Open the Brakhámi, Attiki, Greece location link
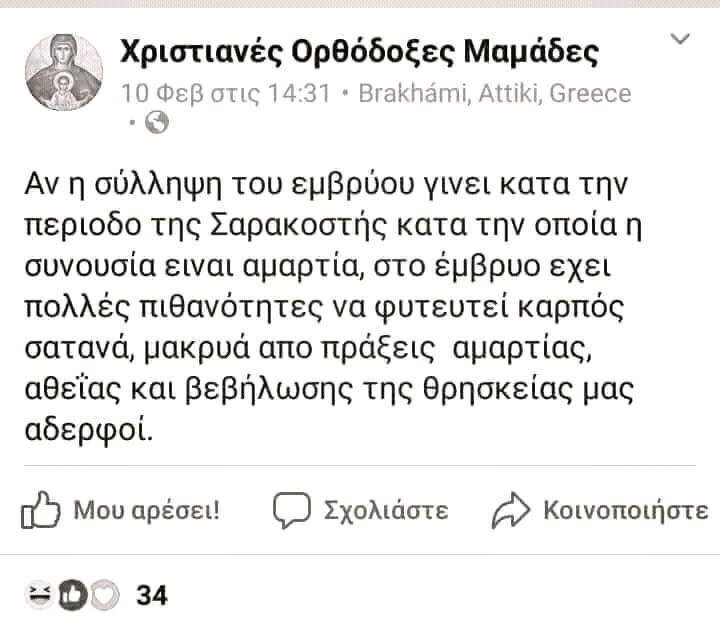This screenshot has height=628, width=720. tap(495, 93)
